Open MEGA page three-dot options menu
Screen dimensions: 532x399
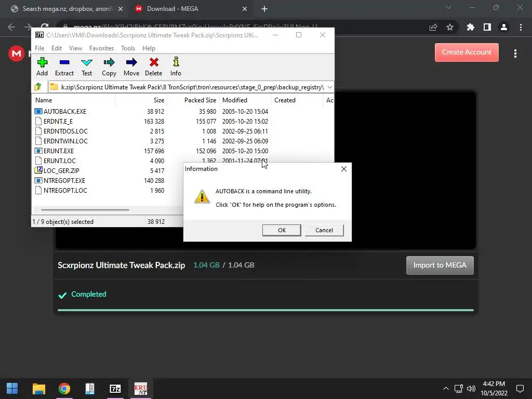[515, 54]
